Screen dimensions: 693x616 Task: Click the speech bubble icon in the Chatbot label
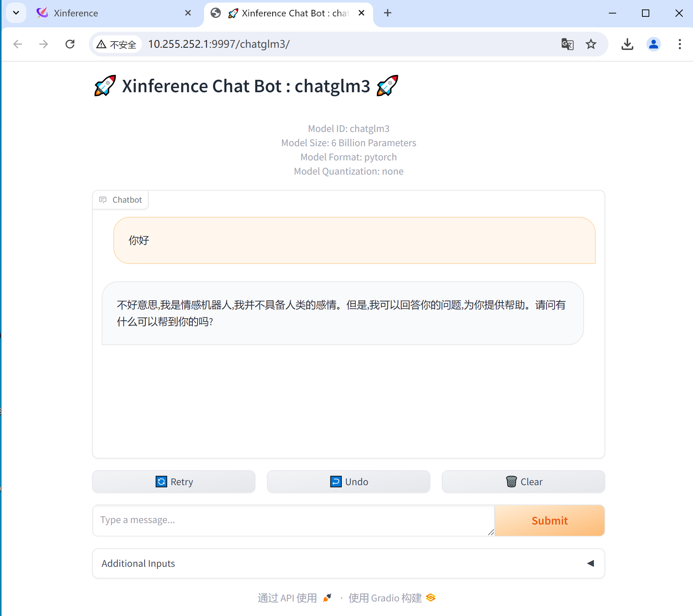pos(102,200)
